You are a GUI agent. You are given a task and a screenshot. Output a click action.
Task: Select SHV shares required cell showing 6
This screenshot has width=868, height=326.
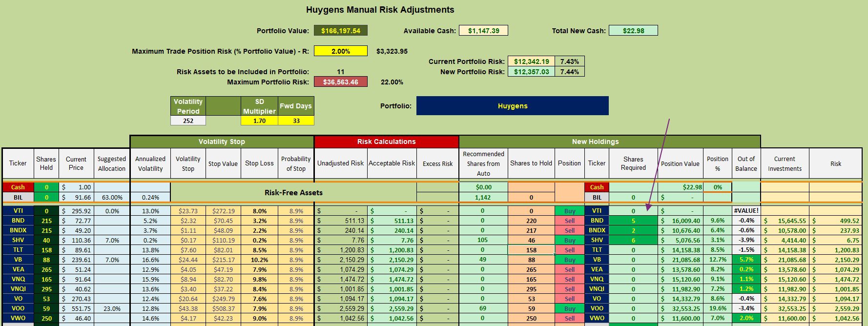(x=633, y=240)
